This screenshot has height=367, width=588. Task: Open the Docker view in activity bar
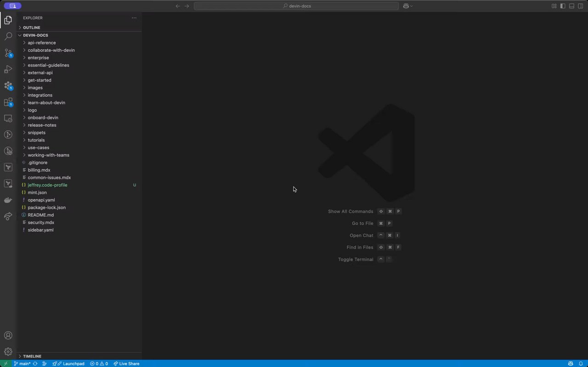[8, 200]
